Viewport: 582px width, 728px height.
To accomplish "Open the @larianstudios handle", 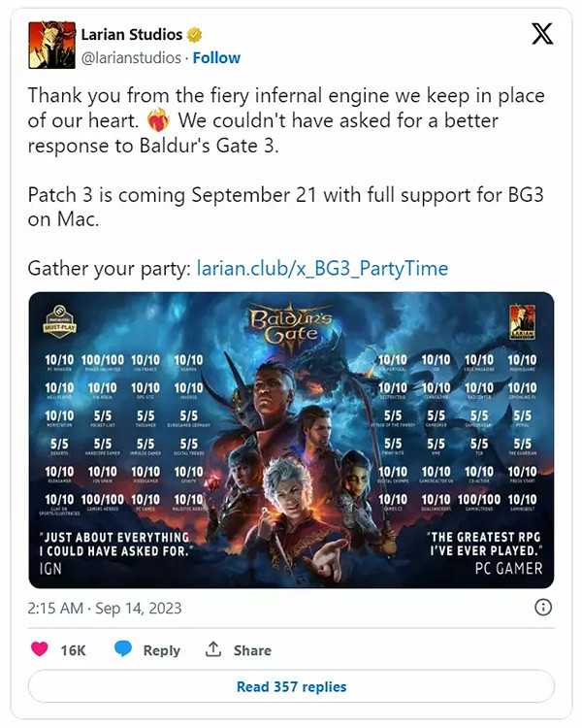I will click(131, 58).
